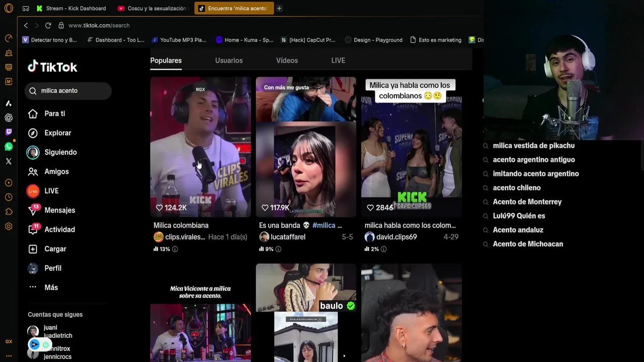Open the info icon next to 2%
The image size is (644, 362).
pyautogui.click(x=383, y=249)
